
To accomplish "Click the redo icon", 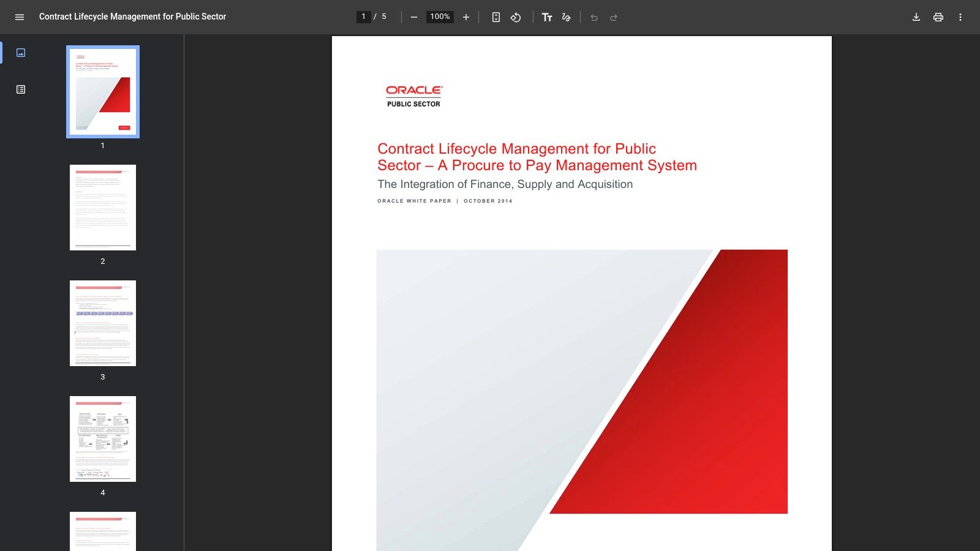I will click(614, 17).
